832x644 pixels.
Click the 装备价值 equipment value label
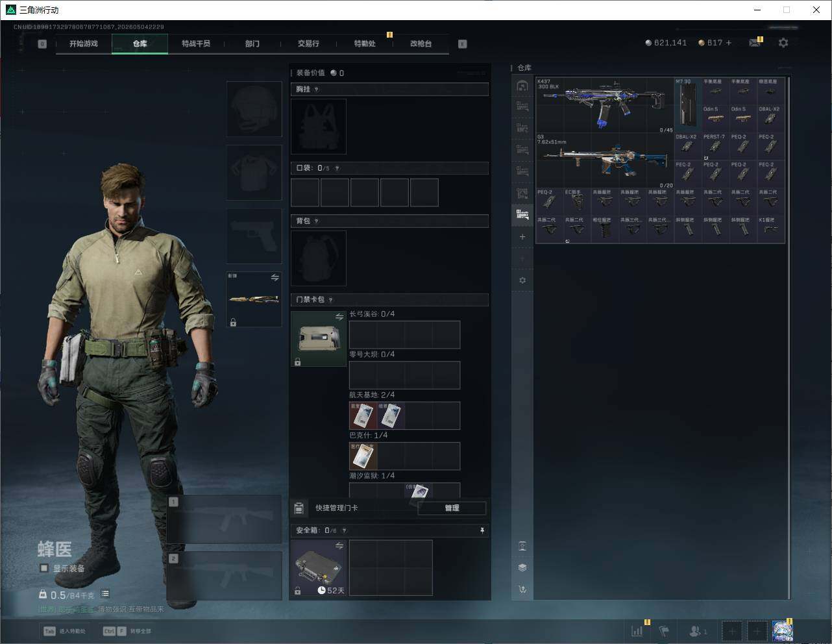click(310, 73)
